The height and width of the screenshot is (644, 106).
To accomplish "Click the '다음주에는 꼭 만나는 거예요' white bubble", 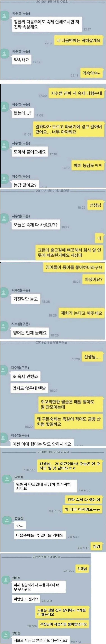I will 40,535.
